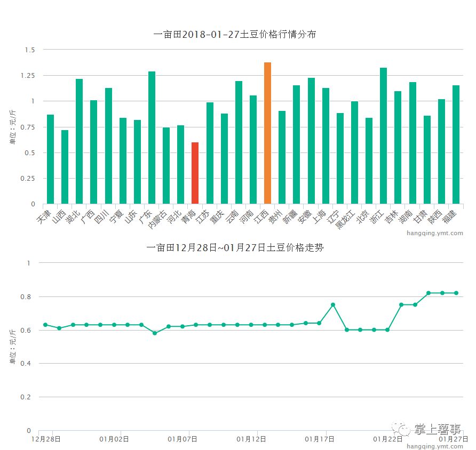Image resolution: width=476 pixels, height=450 pixels.
Task: Select the 天津 bar in the bar chart
Action: click(x=50, y=159)
